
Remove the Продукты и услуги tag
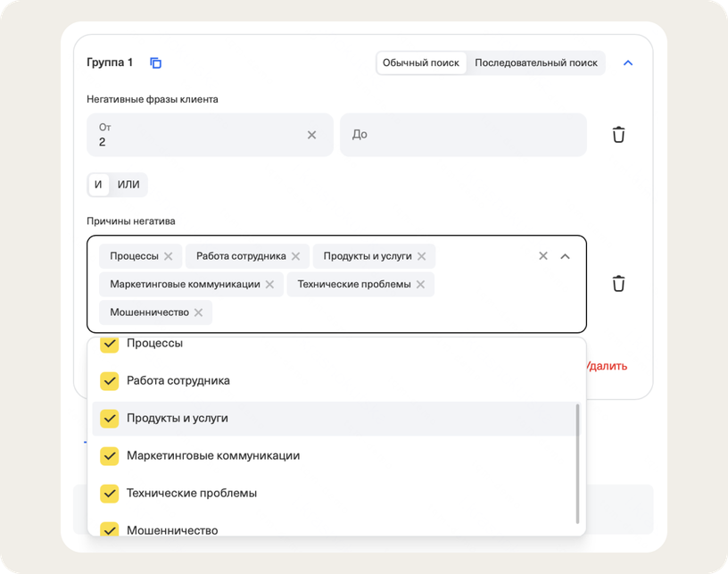[x=421, y=256]
